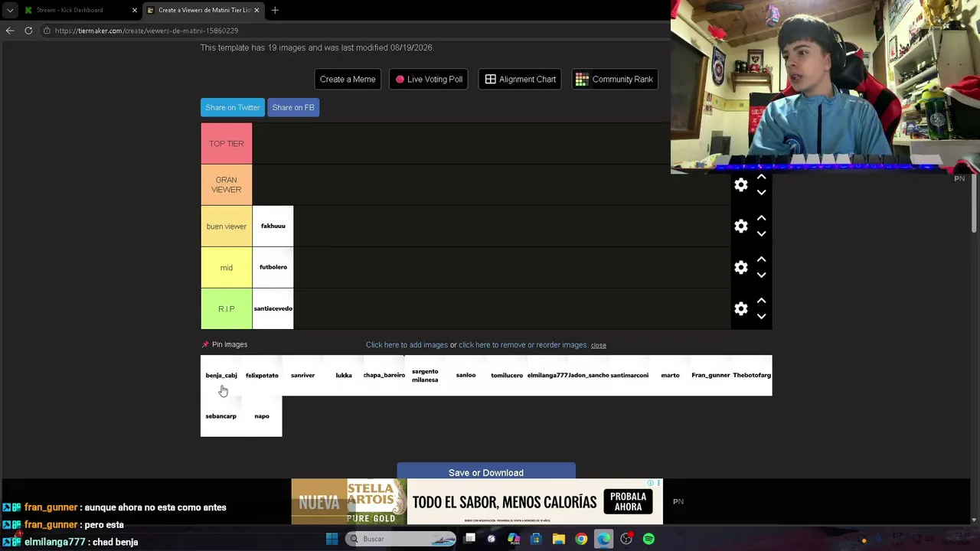The height and width of the screenshot is (551, 980).
Task: Open Microsoft Store from the taskbar
Action: point(536,539)
